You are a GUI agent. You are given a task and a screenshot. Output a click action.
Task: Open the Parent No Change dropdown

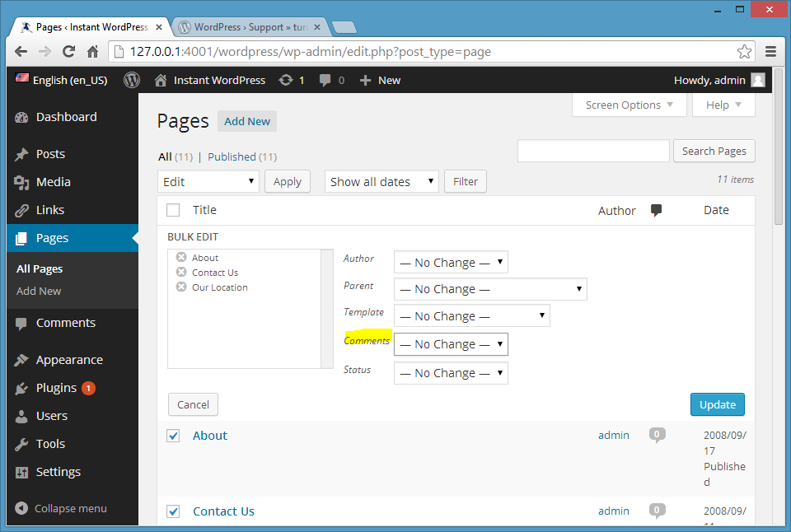point(490,289)
